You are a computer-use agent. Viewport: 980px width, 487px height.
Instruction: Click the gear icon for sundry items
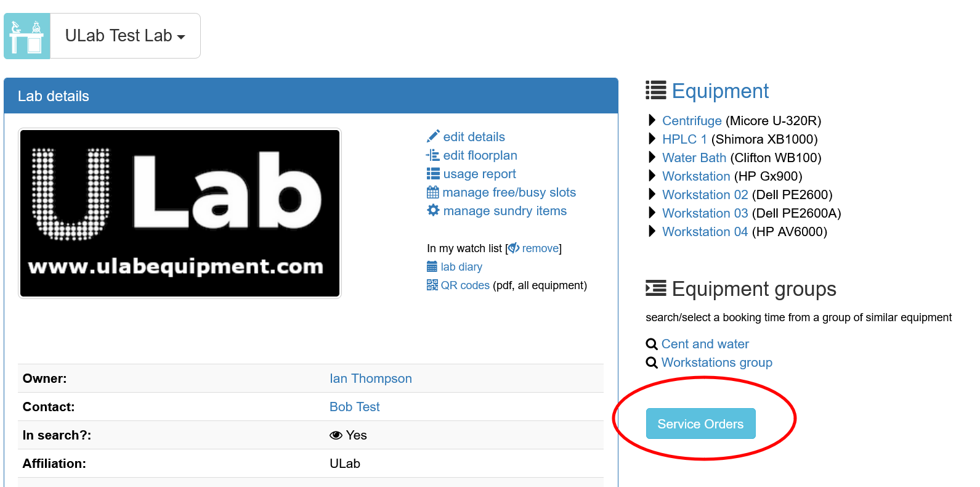click(433, 210)
